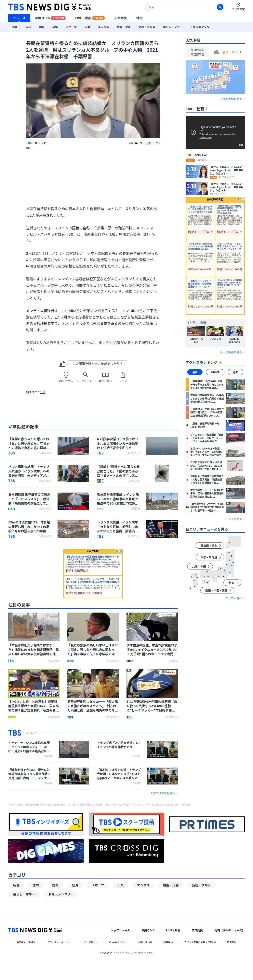Click the blue search magnifier button
Viewport: 253px width, 980px height.
pos(220,7)
